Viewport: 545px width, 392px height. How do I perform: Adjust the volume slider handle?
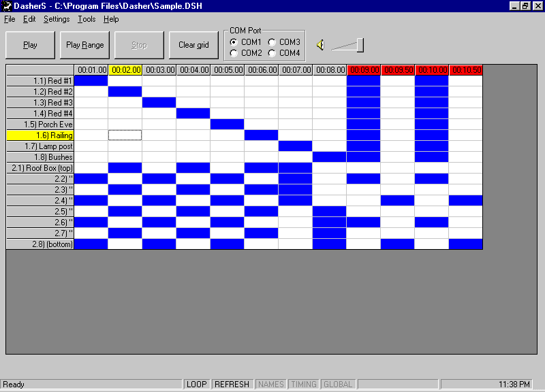[x=360, y=45]
